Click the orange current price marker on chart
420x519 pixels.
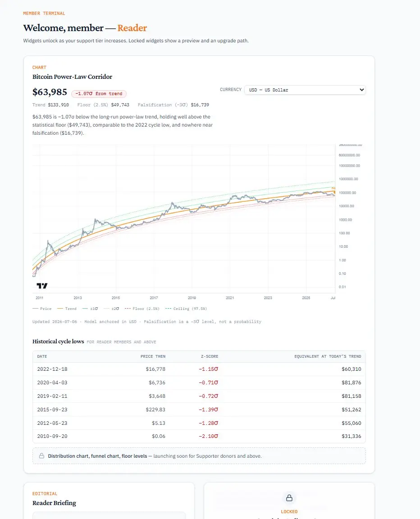(334, 192)
